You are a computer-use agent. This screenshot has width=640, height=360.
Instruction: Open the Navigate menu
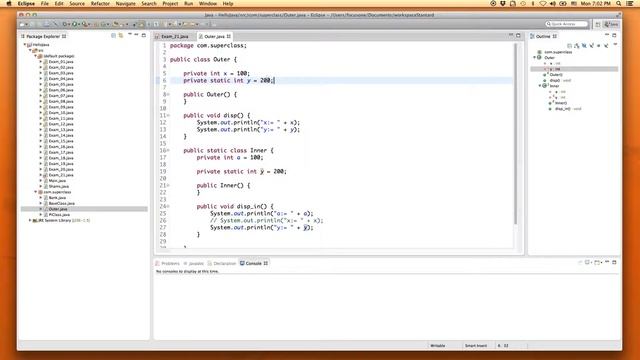pos(125,3)
